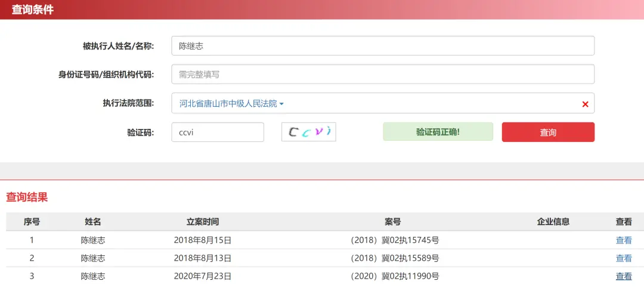Refresh the captcha image
The image size is (644, 290).
[309, 132]
